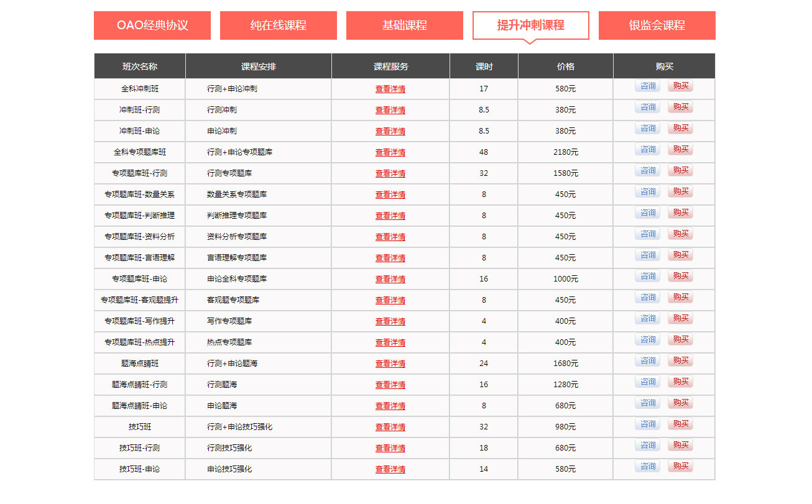This screenshot has width=812, height=504.
Task: Purchase 冲刺班-行测 course
Action: click(x=681, y=107)
